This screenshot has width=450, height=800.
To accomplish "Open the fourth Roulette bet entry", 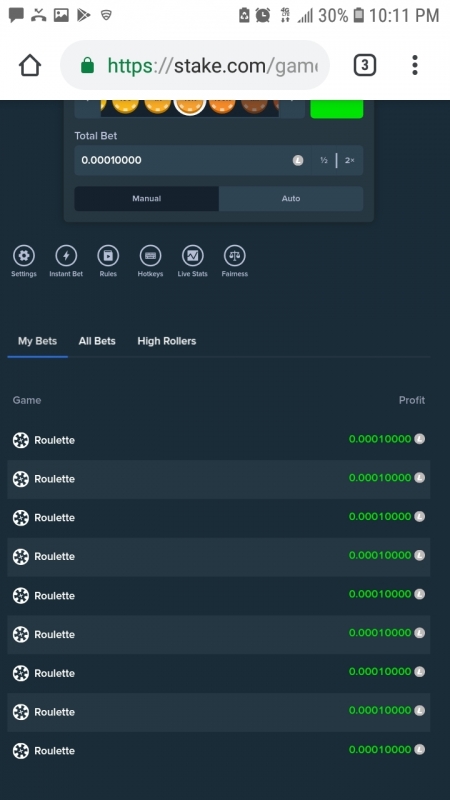I will (219, 556).
